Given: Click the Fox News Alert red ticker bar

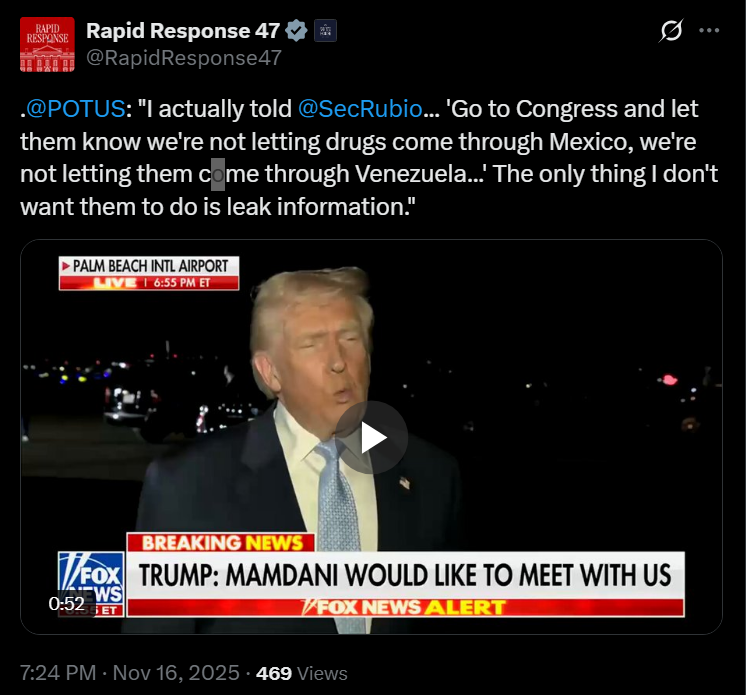Looking at the screenshot, I should [406, 607].
